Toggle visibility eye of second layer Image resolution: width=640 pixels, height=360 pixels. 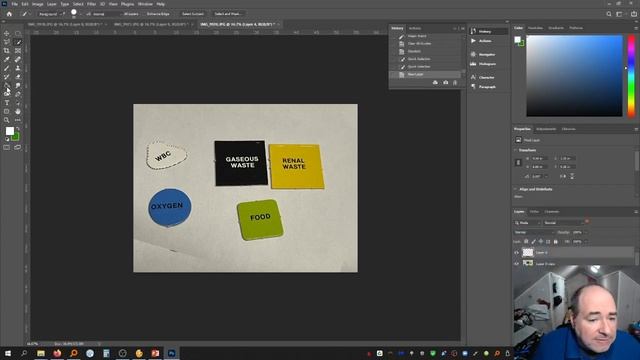[516, 264]
